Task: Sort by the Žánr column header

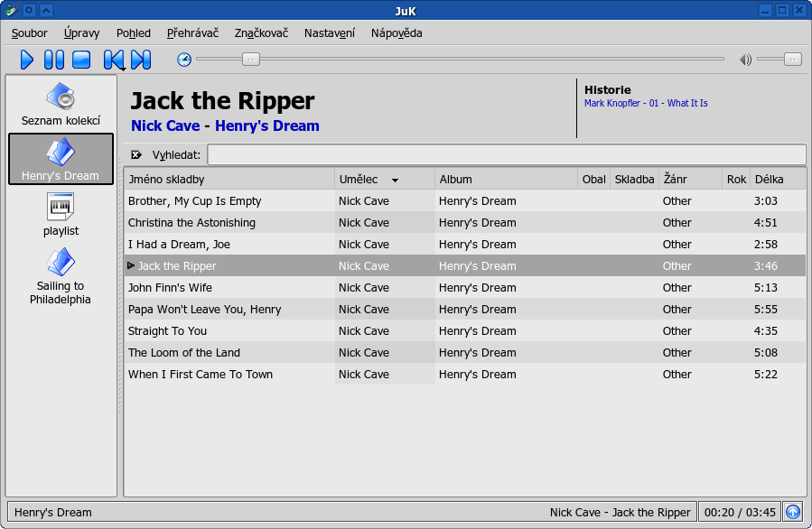Action: tap(690, 179)
